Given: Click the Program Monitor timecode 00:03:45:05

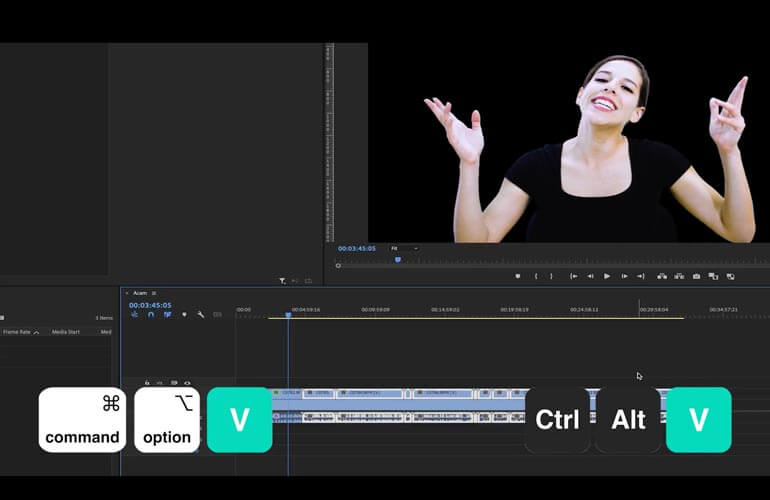Looking at the screenshot, I should (357, 249).
